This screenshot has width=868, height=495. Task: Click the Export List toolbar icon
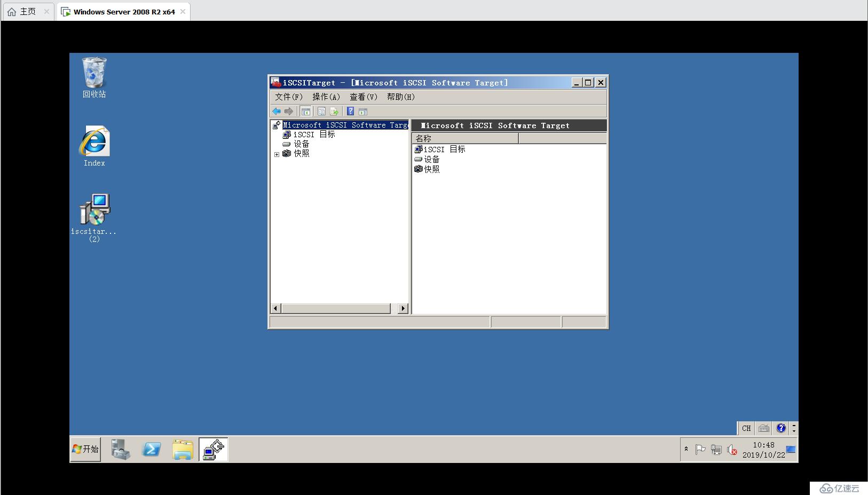pyautogui.click(x=334, y=111)
